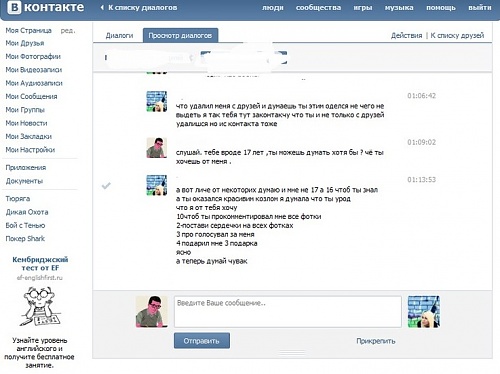Open the 'музыка' header menu
Image resolution: width=500 pixels, height=374 pixels.
[x=399, y=7]
